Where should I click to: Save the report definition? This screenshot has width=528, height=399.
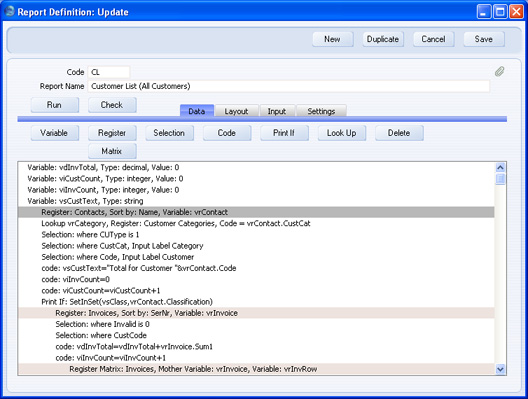click(484, 39)
